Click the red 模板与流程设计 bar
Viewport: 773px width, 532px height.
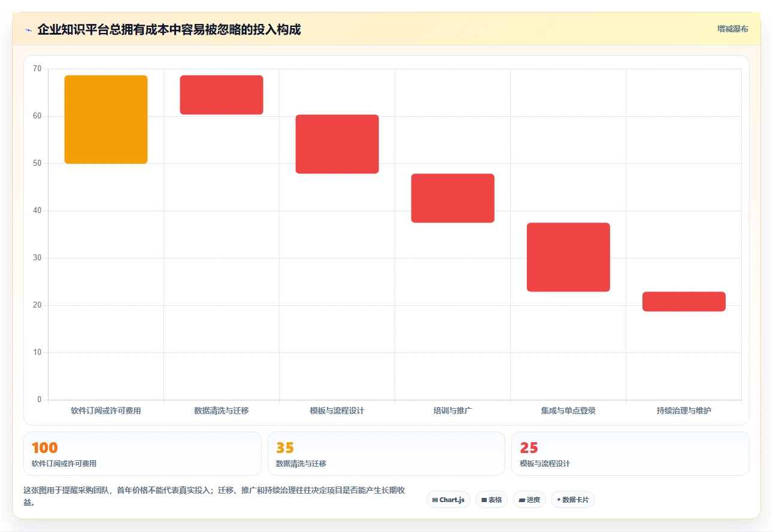pyautogui.click(x=337, y=144)
